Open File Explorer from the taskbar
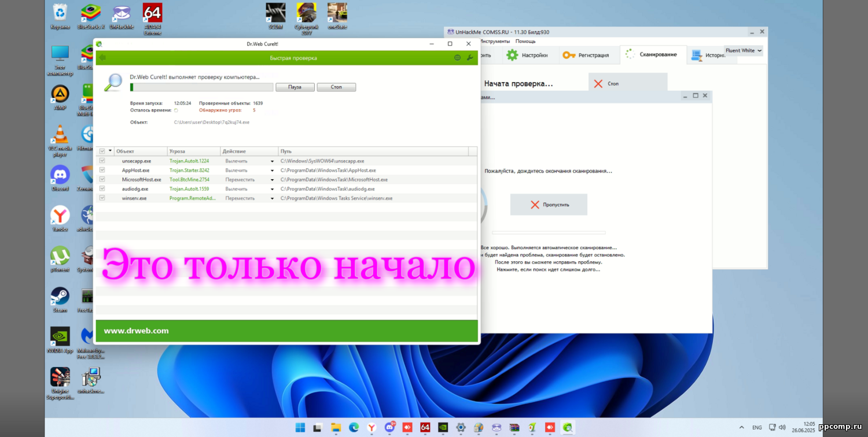The width and height of the screenshot is (868, 437). [x=336, y=427]
